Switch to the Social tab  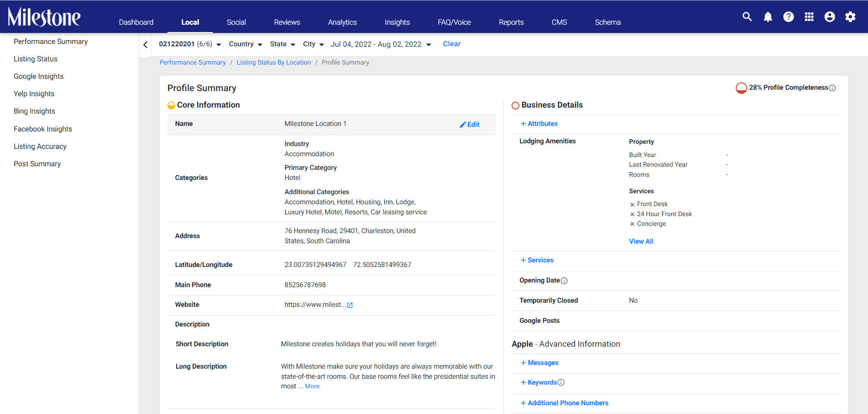pyautogui.click(x=236, y=22)
